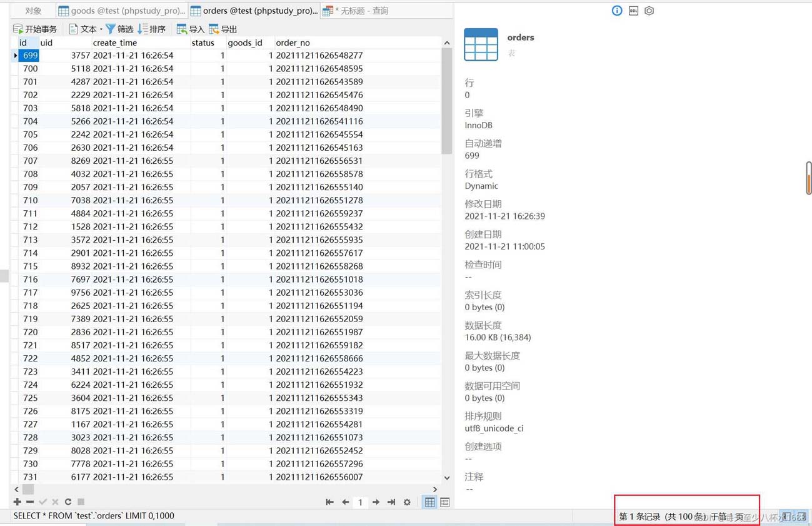
Task: Click the page number input field
Action: [360, 502]
